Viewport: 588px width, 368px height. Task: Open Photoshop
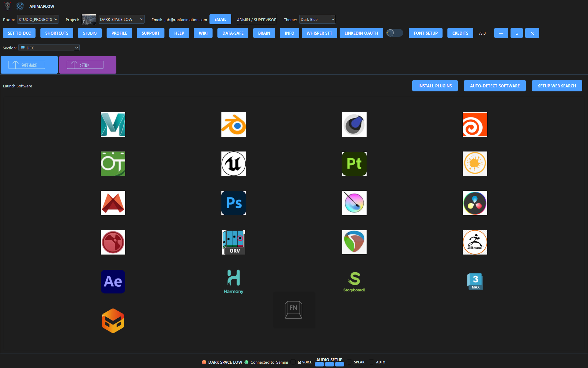click(x=233, y=203)
